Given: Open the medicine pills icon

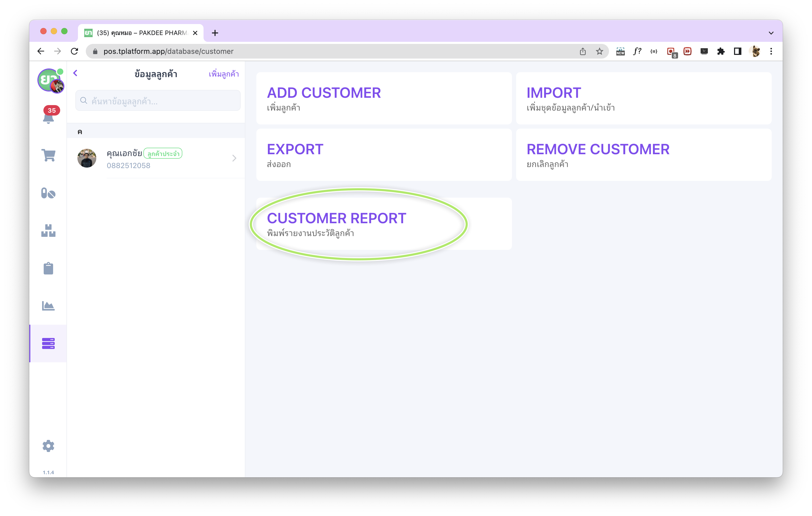Looking at the screenshot, I should (x=48, y=193).
